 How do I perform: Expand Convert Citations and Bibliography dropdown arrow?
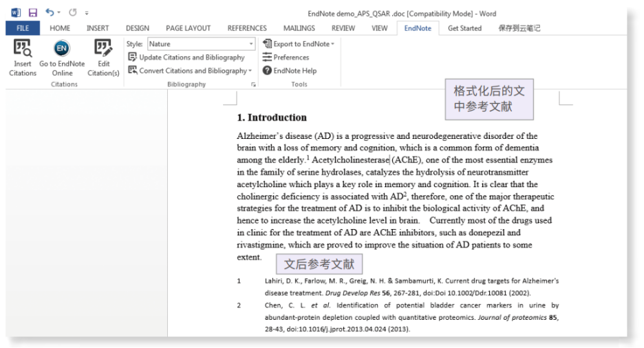click(x=250, y=71)
